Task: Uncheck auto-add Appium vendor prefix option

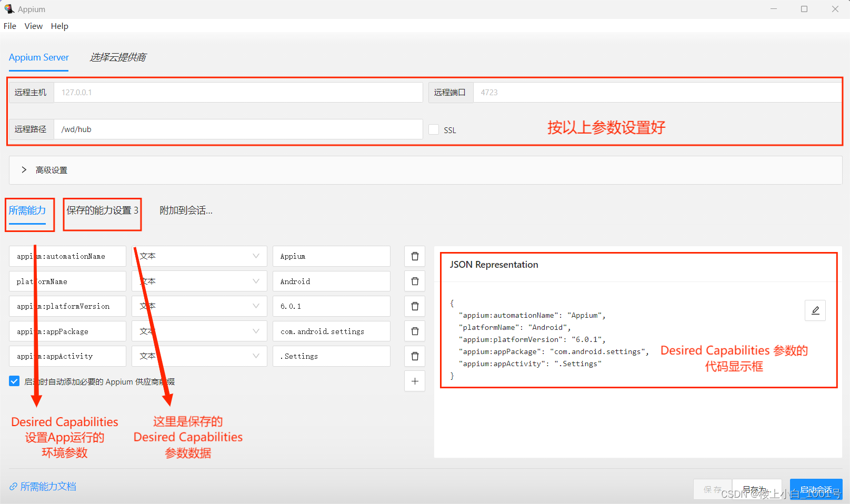Action: point(14,381)
